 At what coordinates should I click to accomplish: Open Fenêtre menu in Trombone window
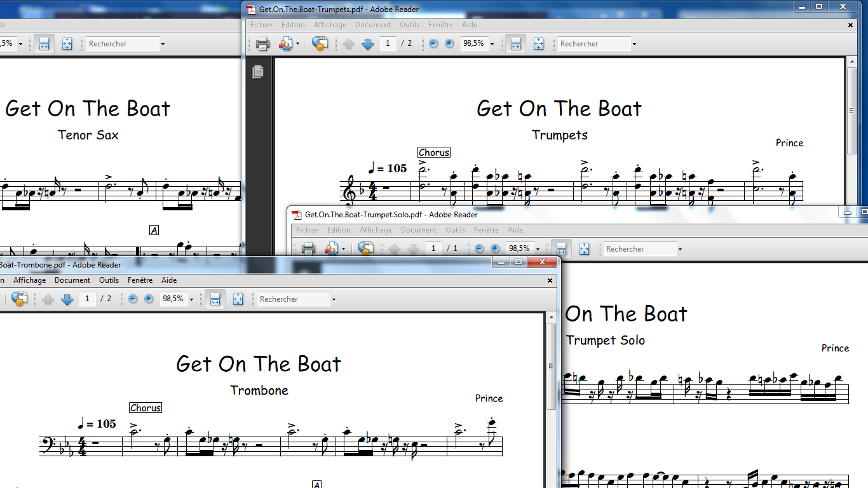point(140,280)
